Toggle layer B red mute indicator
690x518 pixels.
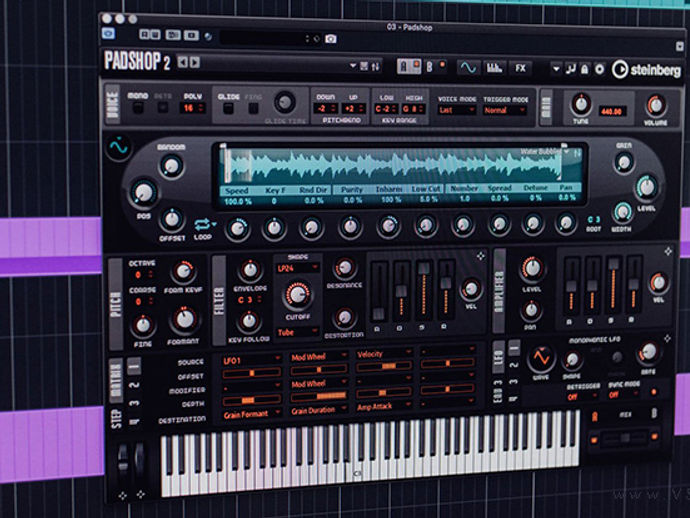(443, 65)
